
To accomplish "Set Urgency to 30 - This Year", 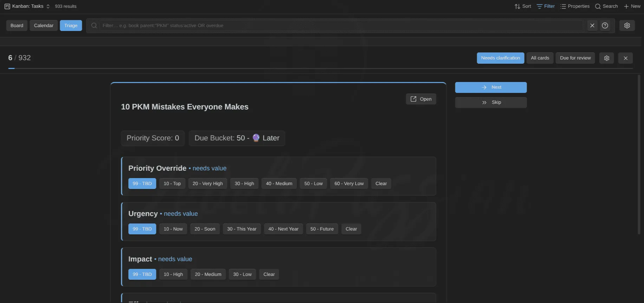I will [242, 229].
